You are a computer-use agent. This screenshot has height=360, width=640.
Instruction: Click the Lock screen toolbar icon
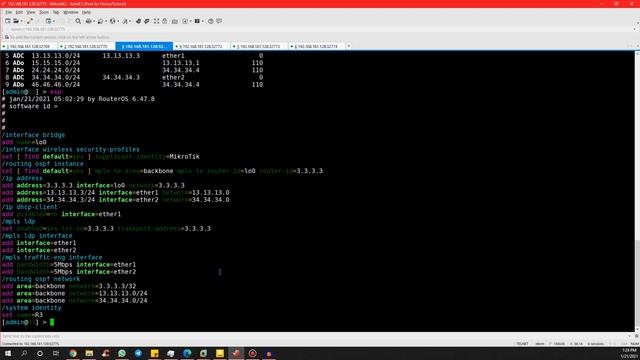(x=165, y=21)
